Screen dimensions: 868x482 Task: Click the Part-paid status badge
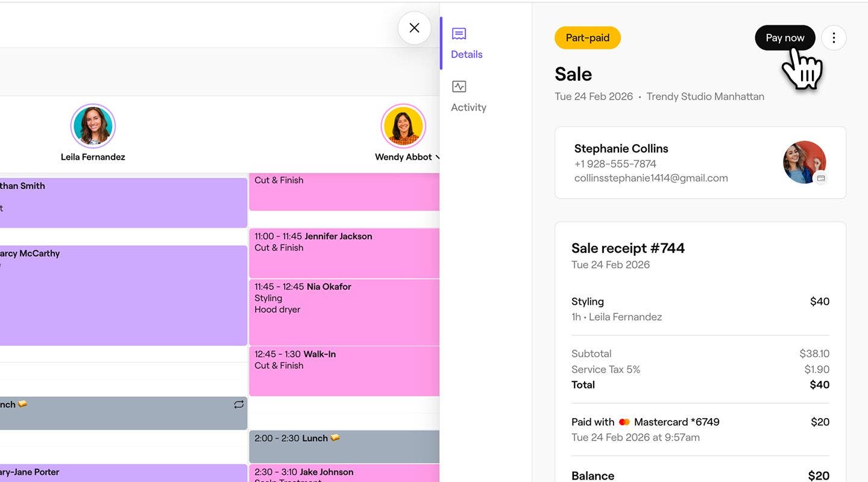[587, 38]
